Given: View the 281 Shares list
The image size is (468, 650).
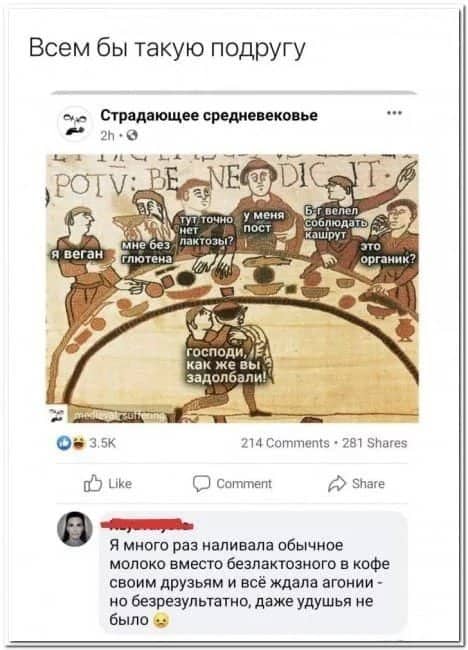Looking at the screenshot, I should [x=375, y=443].
